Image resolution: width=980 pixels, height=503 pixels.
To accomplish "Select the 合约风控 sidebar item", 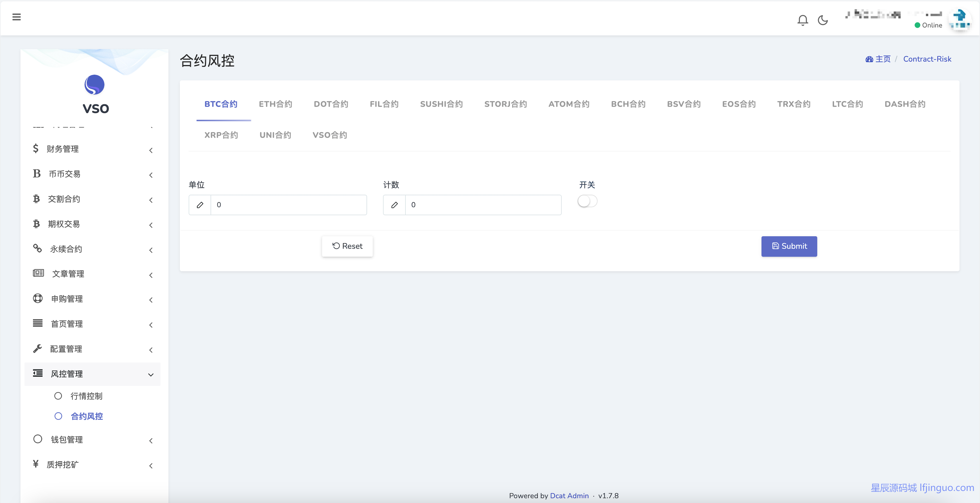I will point(87,416).
